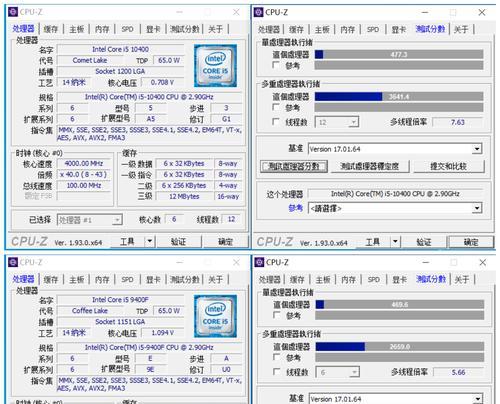500x404 pixels.
Task: Switch to the 缓存 tab in the i5 10400 window
Action: pos(51,29)
